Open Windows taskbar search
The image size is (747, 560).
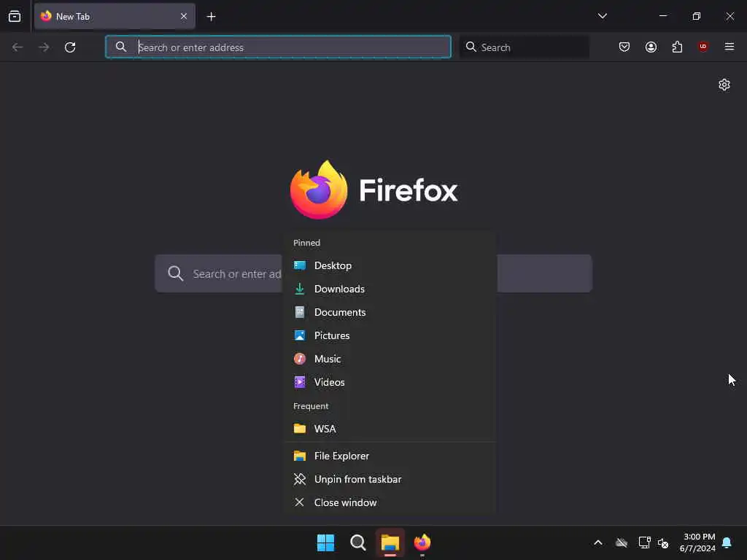click(357, 542)
